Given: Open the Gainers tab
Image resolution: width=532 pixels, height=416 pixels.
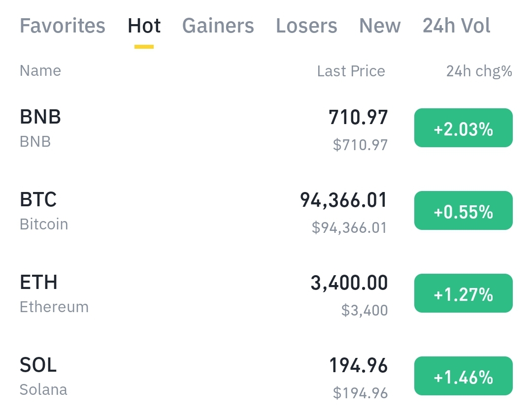Looking at the screenshot, I should point(218,26).
